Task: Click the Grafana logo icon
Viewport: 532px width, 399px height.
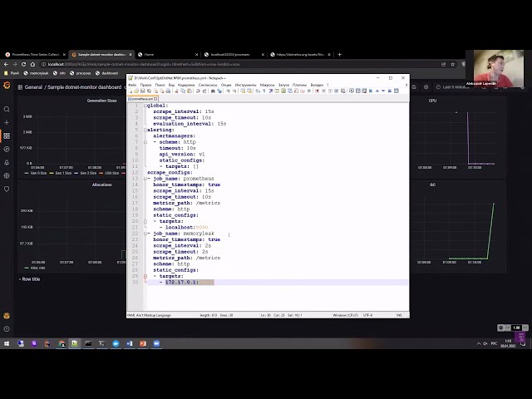Action: tap(7, 86)
